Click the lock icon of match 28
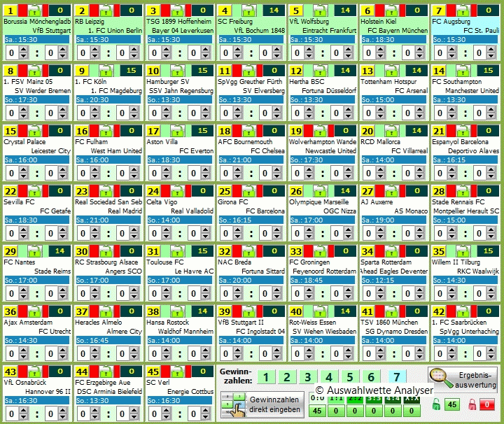 [x=463, y=191]
